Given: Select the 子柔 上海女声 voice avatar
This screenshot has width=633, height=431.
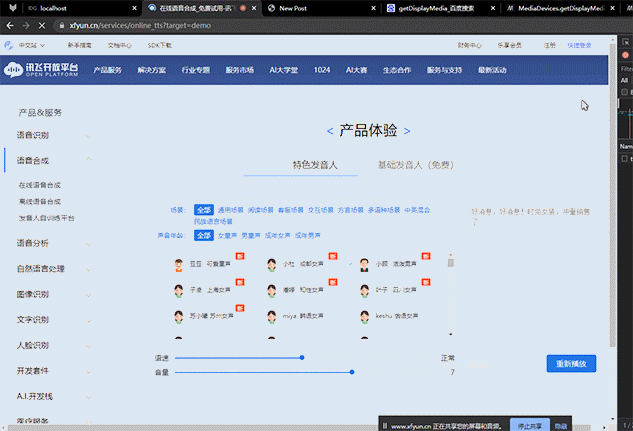Looking at the screenshot, I should (x=179, y=291).
